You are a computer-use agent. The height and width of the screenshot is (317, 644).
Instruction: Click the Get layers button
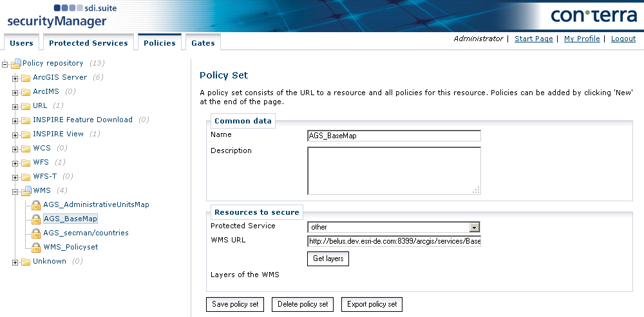click(328, 258)
